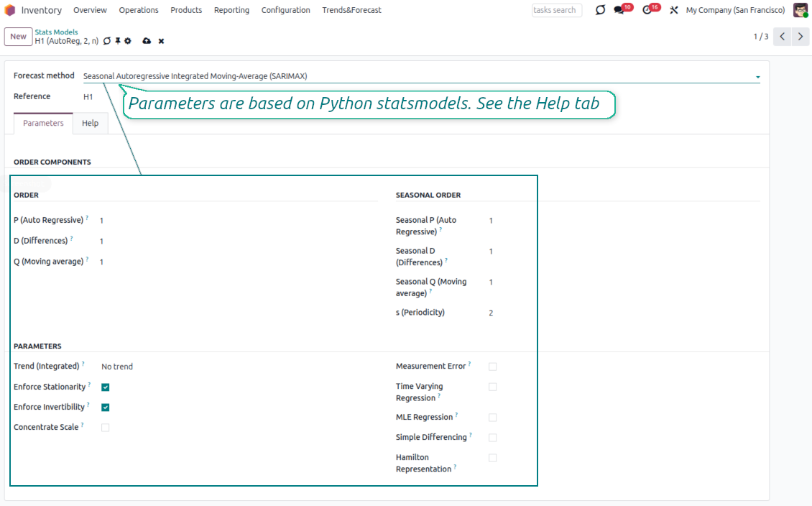
Task: Click the wrench and screwdriver debug tools icon
Action: click(x=673, y=10)
